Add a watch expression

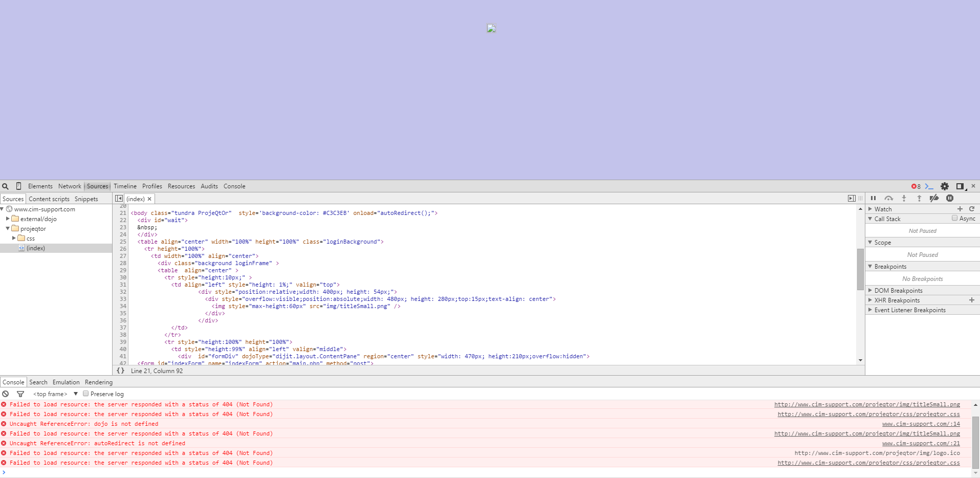960,209
